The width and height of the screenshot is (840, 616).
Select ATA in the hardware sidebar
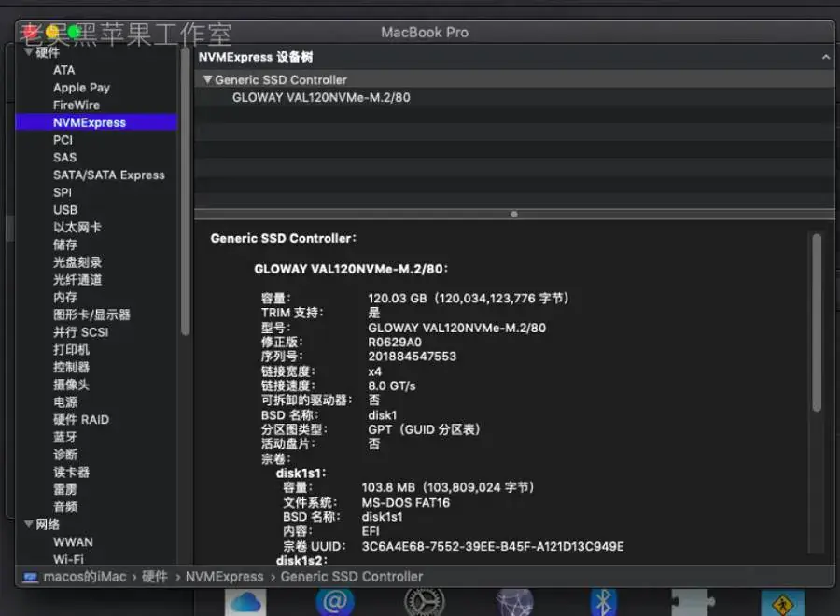tap(64, 70)
